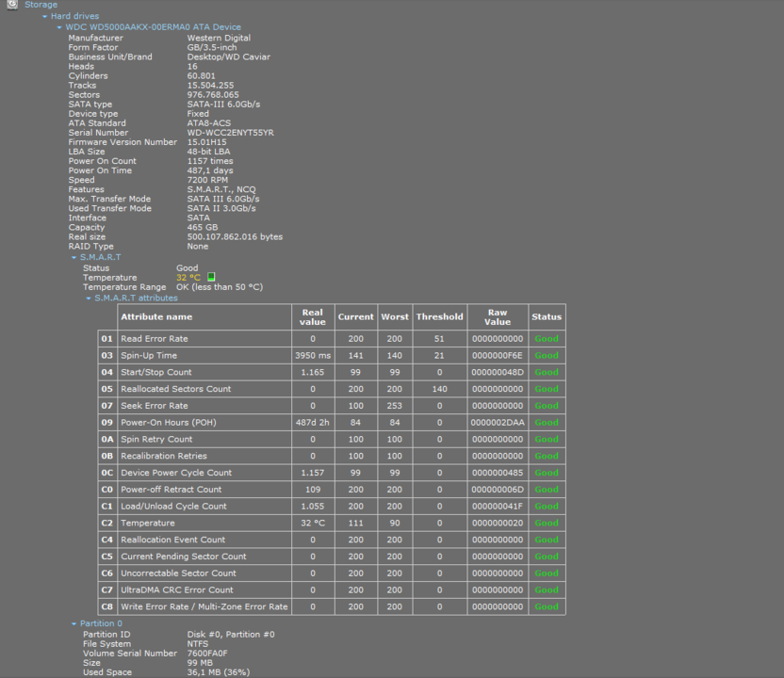Click the Threshold column header
This screenshot has height=678, width=784.
point(439,316)
